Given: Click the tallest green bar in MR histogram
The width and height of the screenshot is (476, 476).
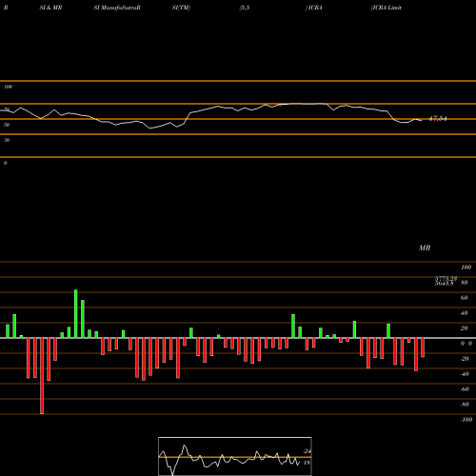Looking at the screenshot, I should (76, 313).
